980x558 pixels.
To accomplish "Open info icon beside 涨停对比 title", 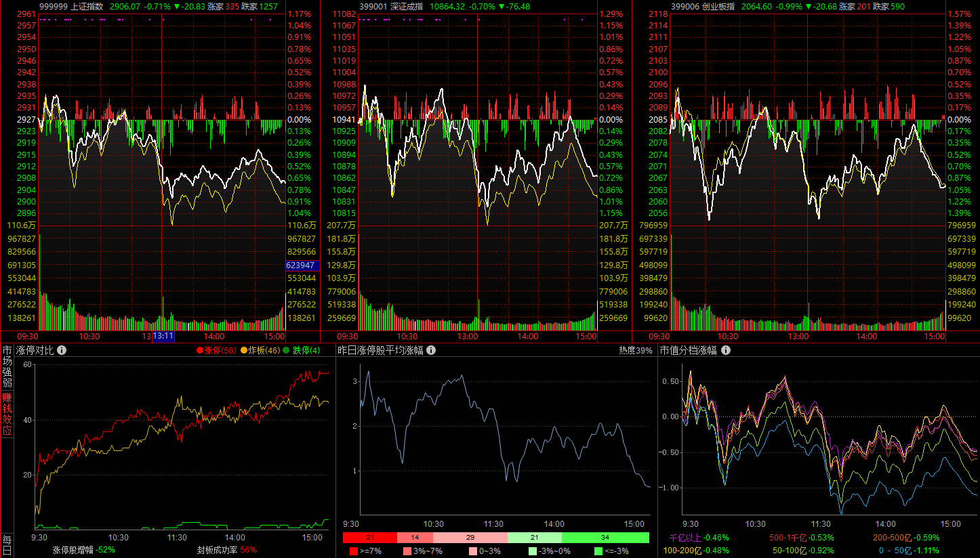I will [x=62, y=350].
